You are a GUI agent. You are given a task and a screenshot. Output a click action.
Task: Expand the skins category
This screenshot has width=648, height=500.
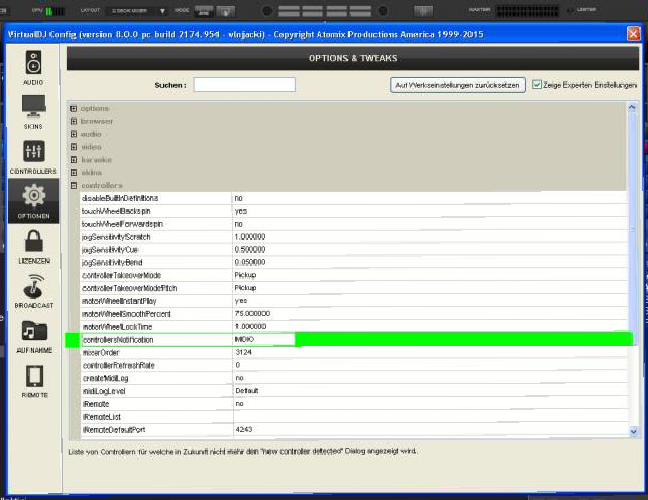[x=74, y=172]
